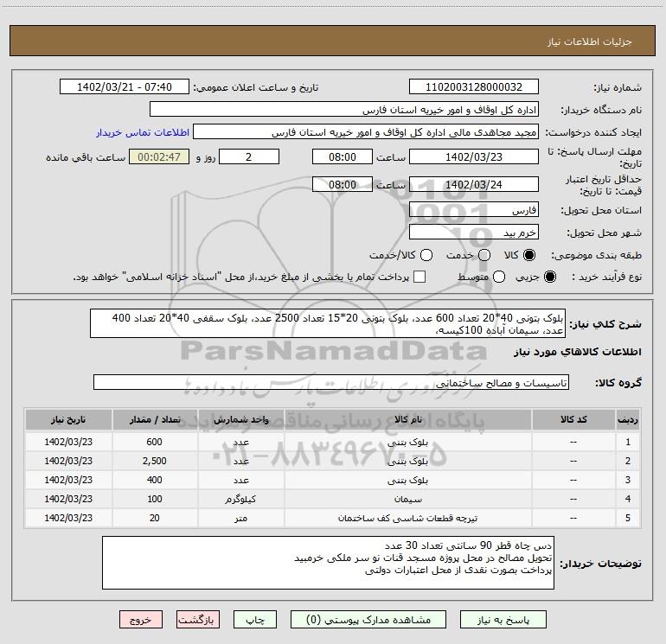The width and height of the screenshot is (666, 644).
Task: Click the کیلوگرم unit cell
Action: click(x=240, y=500)
